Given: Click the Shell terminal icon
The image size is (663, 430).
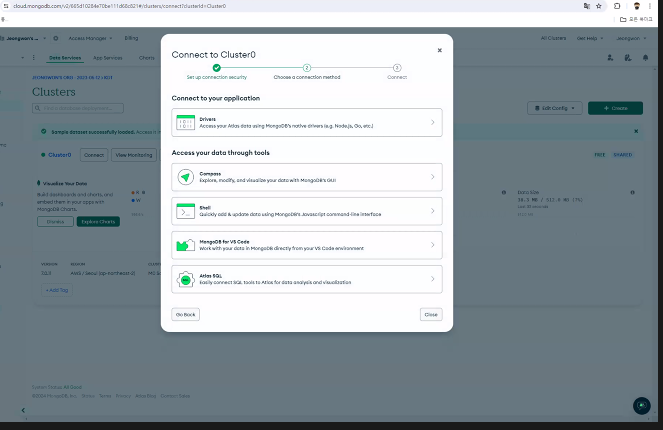Looking at the screenshot, I should (185, 211).
